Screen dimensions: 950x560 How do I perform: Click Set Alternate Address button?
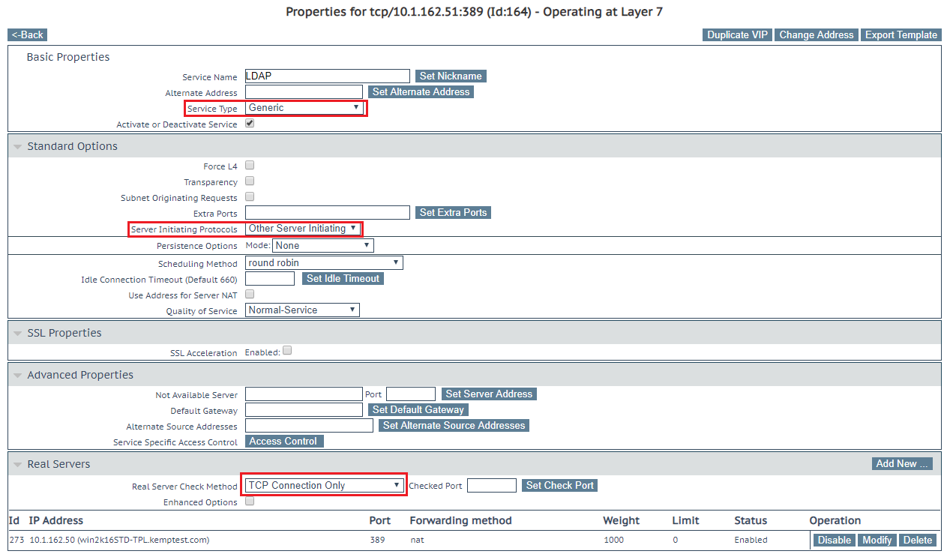pos(421,92)
